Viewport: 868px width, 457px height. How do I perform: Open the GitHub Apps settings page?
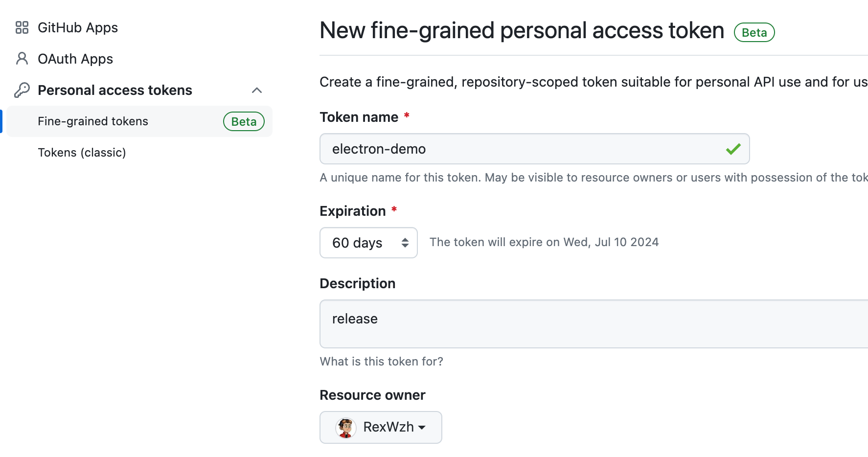(78, 27)
